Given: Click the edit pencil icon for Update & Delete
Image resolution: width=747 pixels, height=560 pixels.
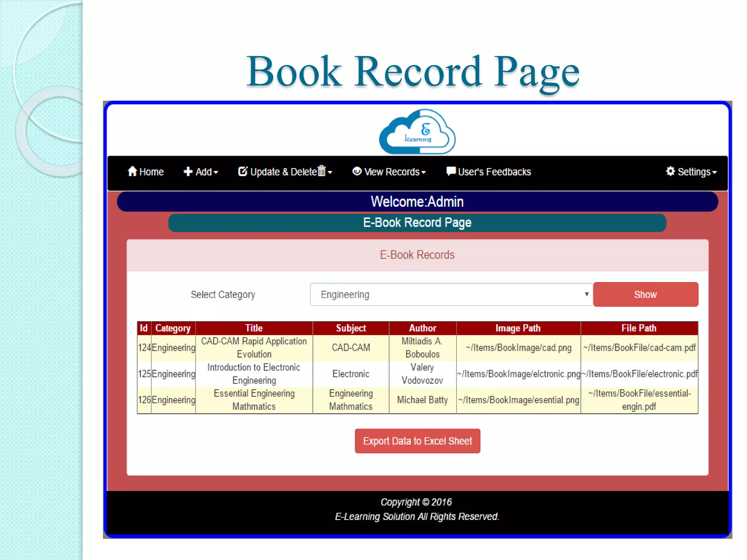Looking at the screenshot, I should (x=243, y=171).
